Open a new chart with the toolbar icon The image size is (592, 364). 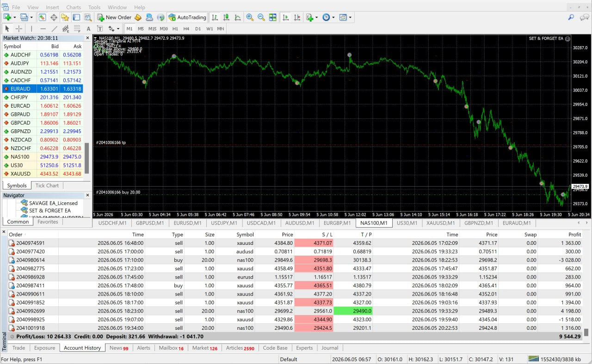(x=7, y=17)
